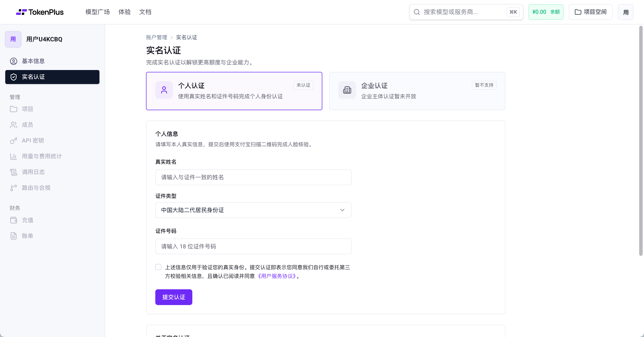The width and height of the screenshot is (644, 337).
Task: Click the 搜索模型或服务商 search field
Action: coord(466,12)
